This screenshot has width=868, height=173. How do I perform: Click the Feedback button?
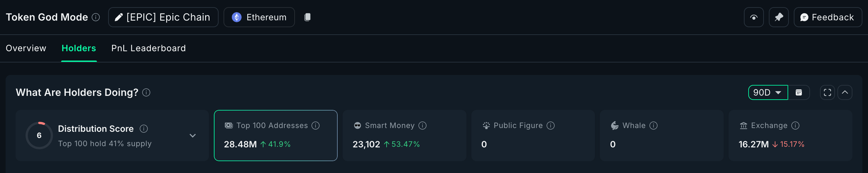(x=827, y=17)
